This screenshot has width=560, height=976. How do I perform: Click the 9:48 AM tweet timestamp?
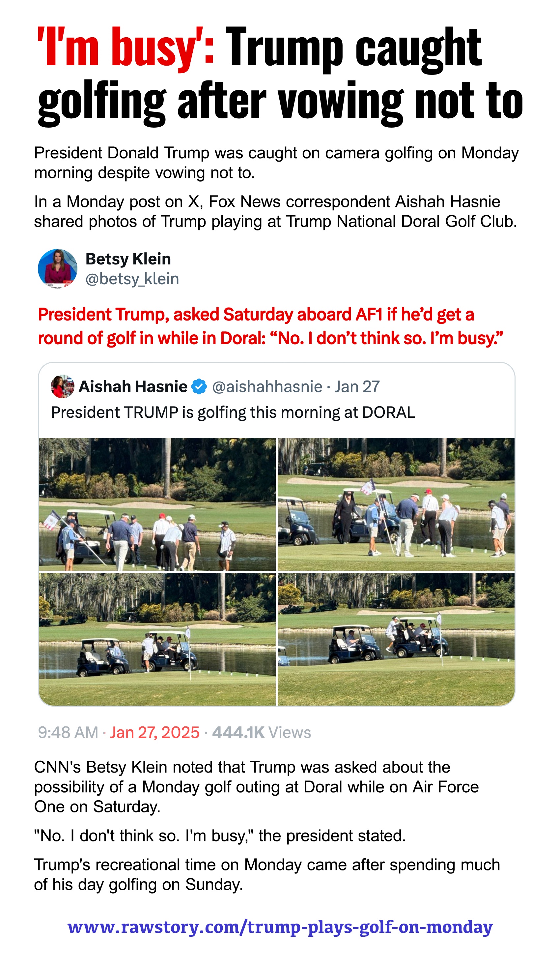68,733
